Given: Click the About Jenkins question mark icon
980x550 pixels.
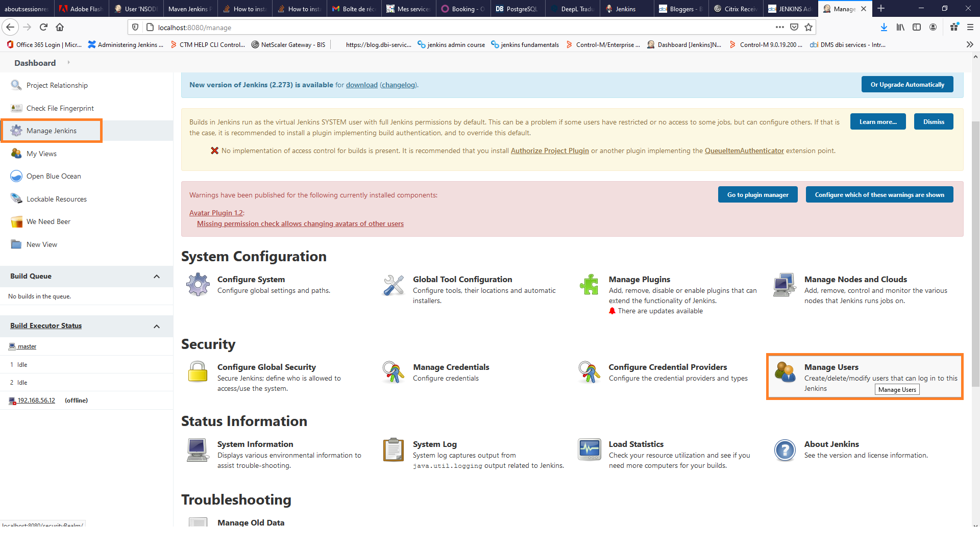Looking at the screenshot, I should pos(785,450).
